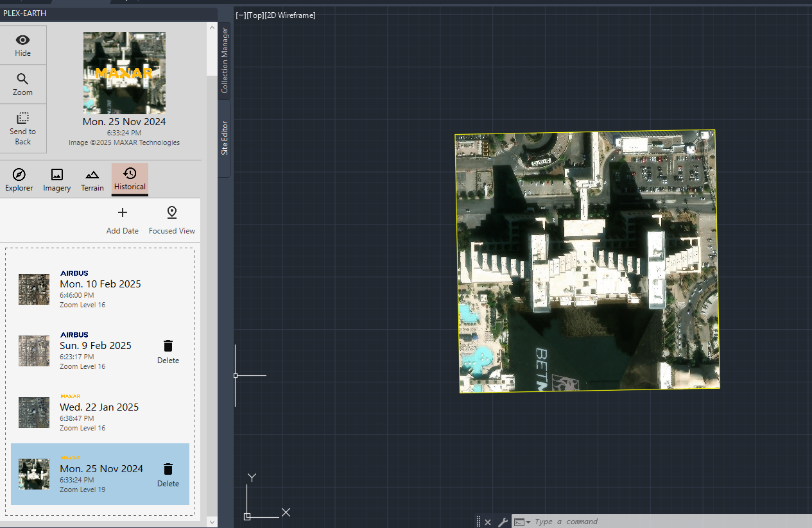This screenshot has width=812, height=528.
Task: Open the Site Editor vertical tab
Action: click(x=225, y=138)
